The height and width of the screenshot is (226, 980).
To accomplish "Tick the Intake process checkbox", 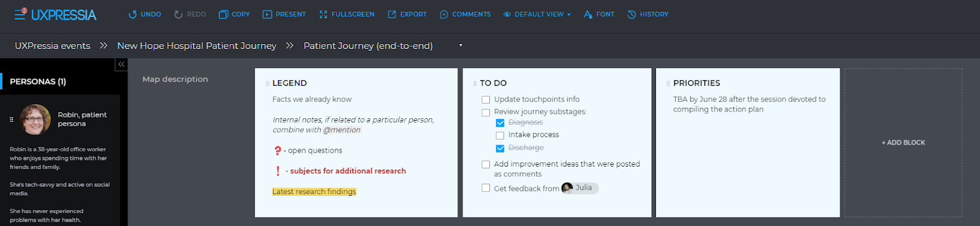I will point(500,135).
